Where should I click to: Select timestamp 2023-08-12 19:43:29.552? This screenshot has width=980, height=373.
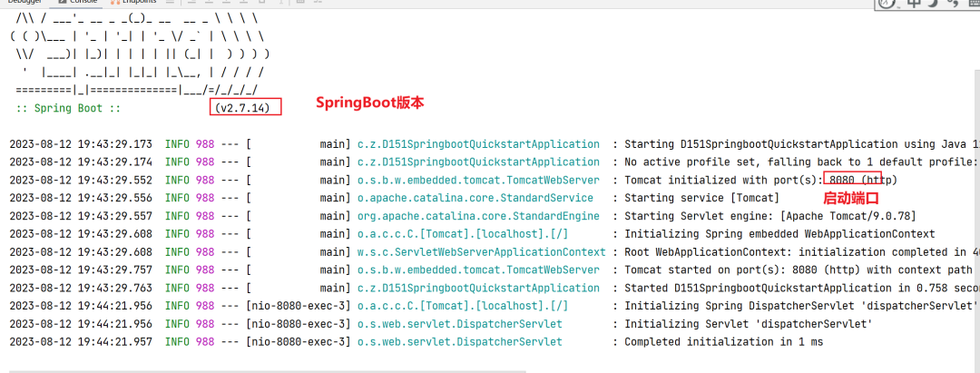[81, 181]
